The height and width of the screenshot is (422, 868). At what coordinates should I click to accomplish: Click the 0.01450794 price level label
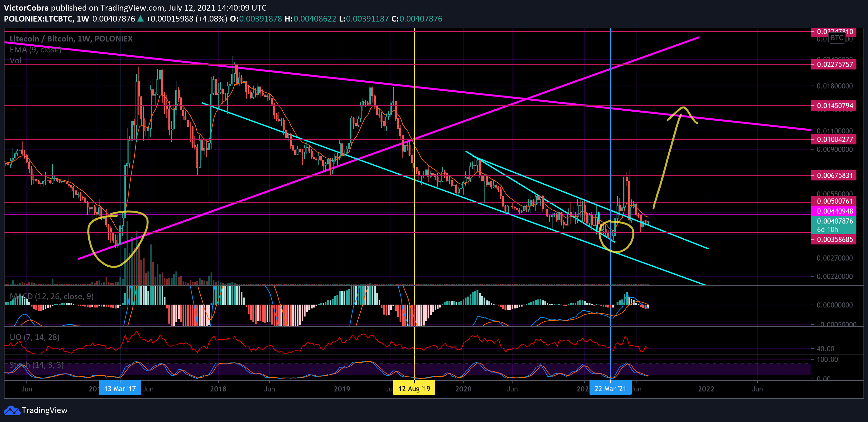(x=834, y=106)
